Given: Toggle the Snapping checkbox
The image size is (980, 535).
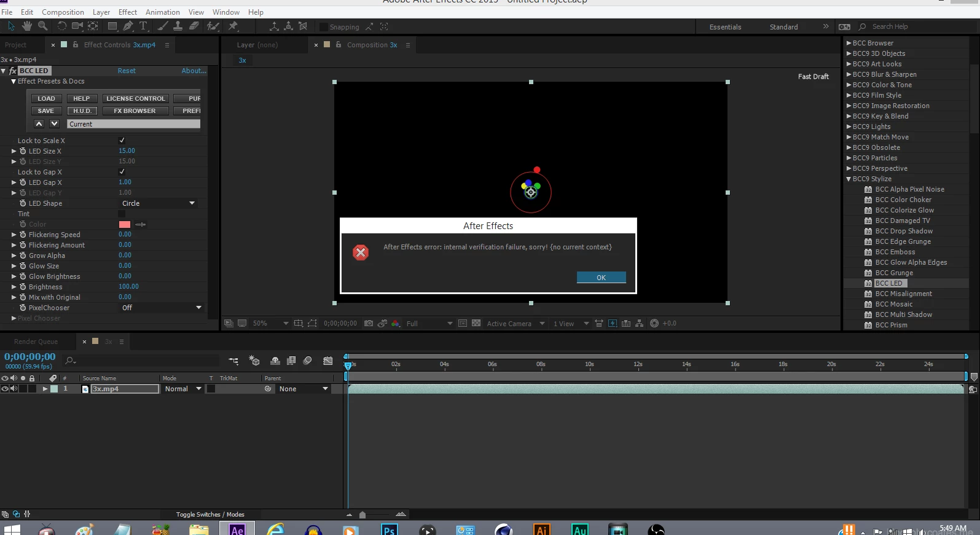Looking at the screenshot, I should [x=323, y=27].
